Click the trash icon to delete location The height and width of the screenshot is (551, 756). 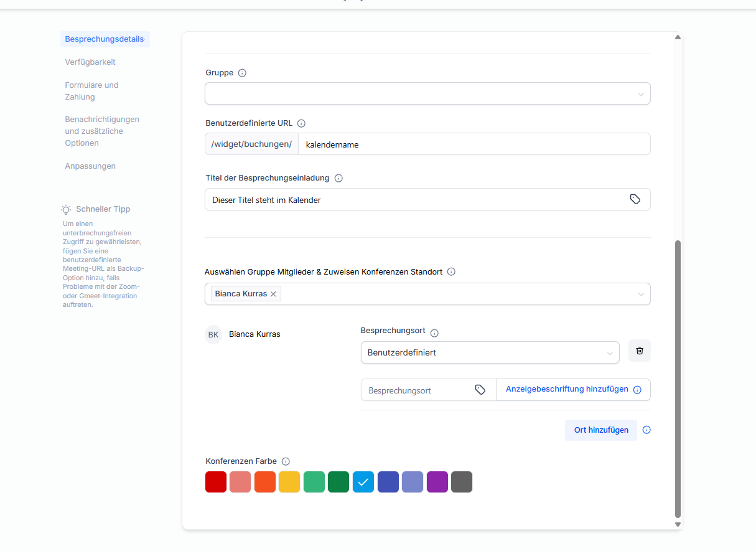pos(639,351)
